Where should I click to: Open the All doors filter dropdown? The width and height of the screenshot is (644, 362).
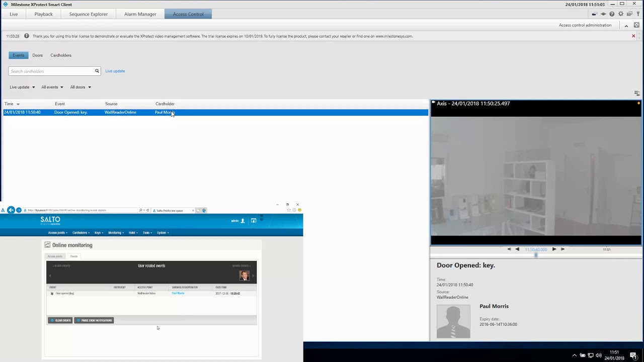coord(80,87)
